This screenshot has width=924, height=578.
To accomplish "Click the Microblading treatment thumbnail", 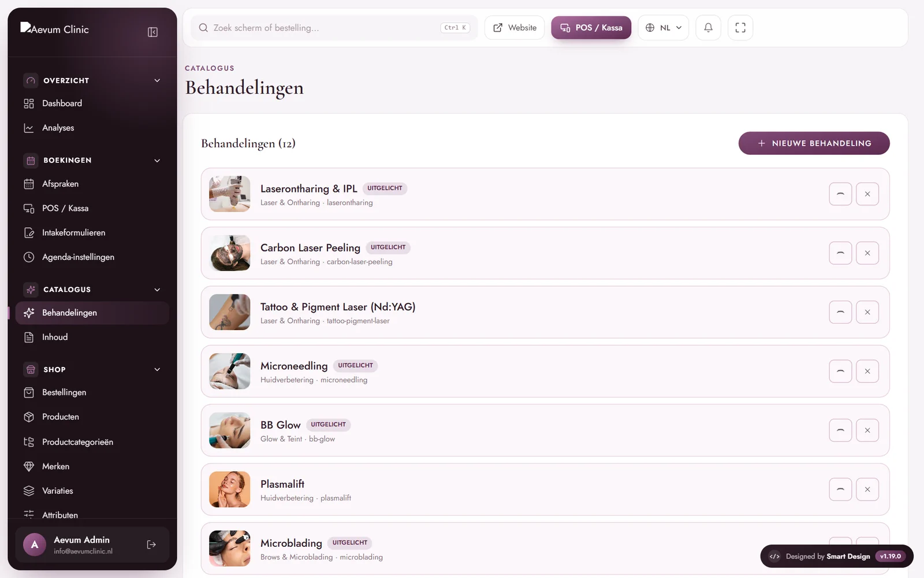I will 230,549.
